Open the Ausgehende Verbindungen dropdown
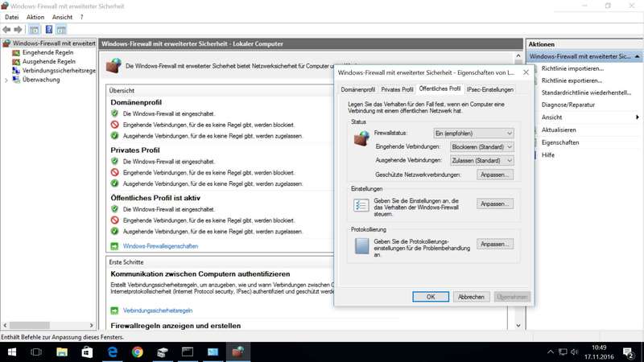The width and height of the screenshot is (644, 362). [481, 160]
